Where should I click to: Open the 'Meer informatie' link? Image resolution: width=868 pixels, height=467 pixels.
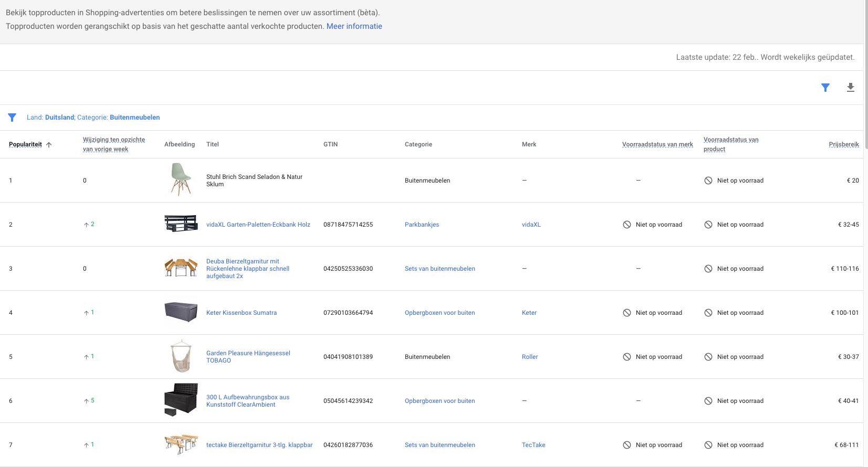[354, 26]
